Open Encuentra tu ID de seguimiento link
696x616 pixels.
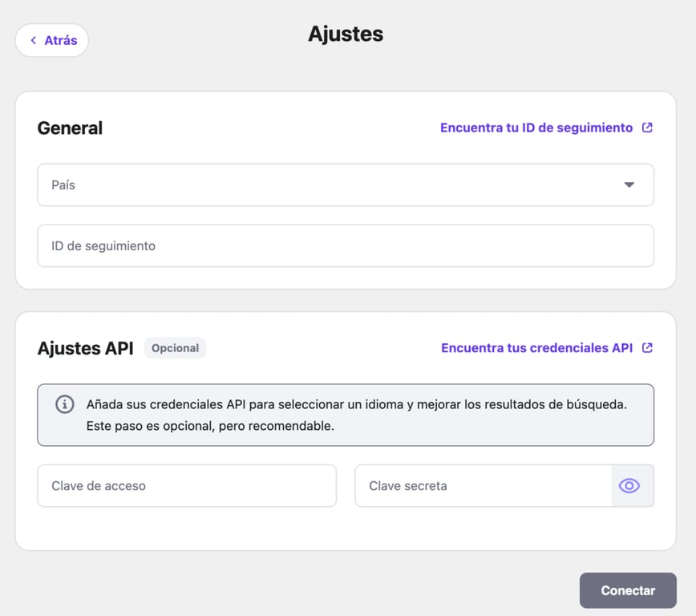[x=535, y=127]
